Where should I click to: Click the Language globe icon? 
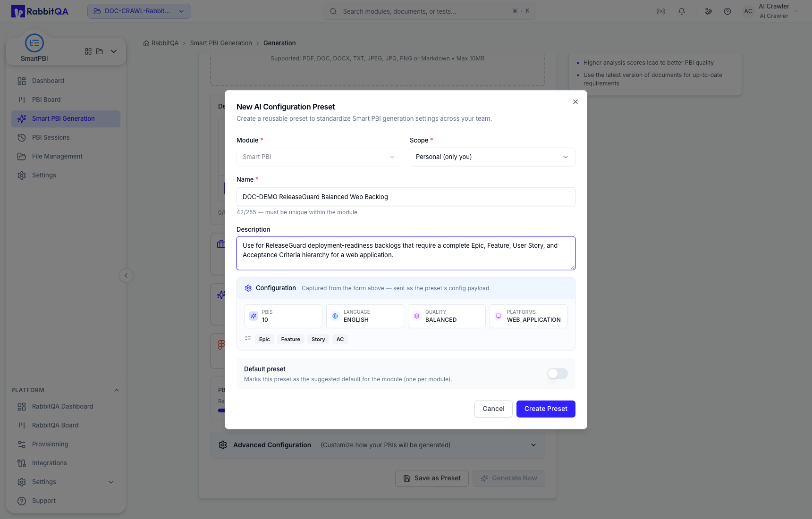coord(335,316)
